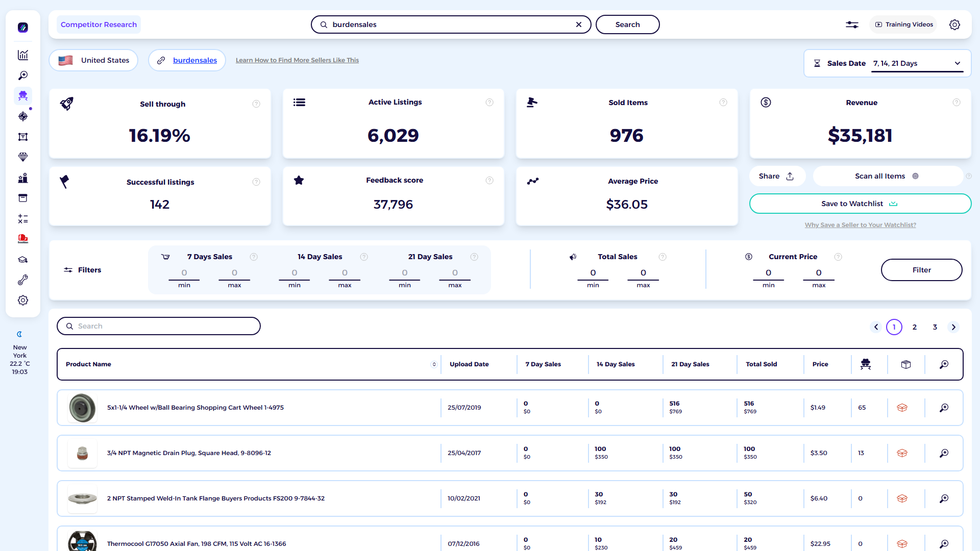Click the red box icon for Shopping Cart Wheel
The height and width of the screenshot is (551, 980).
902,408
